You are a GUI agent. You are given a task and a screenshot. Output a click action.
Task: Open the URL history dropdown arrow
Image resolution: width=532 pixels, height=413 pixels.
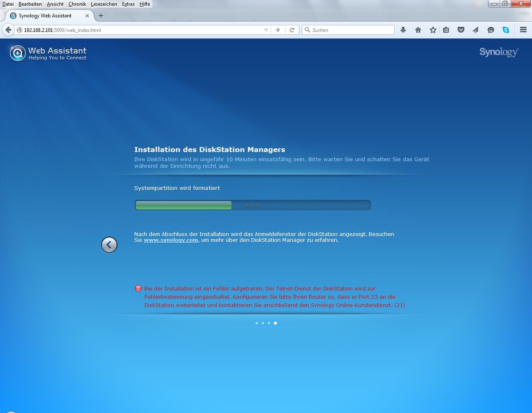tap(266, 30)
